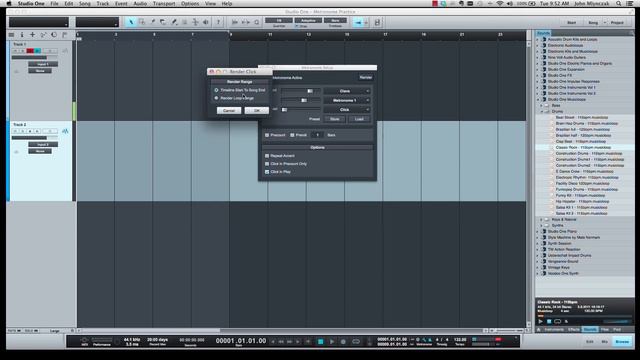Viewport: 640px width, 360px height.
Task: Switch to the Instruments browser tab
Action: click(554, 329)
